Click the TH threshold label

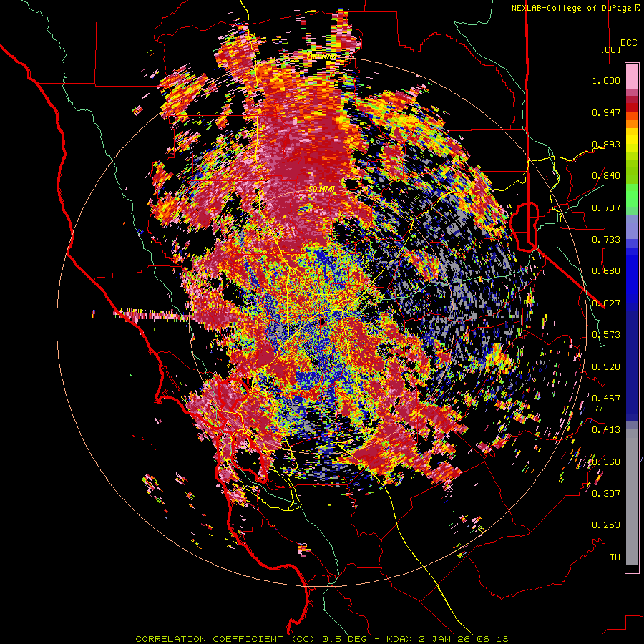(615, 557)
